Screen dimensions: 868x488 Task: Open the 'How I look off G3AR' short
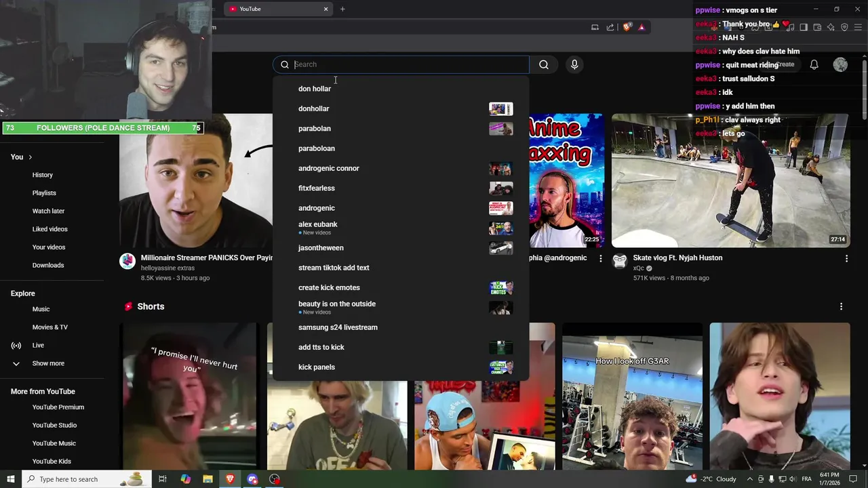[632, 396]
